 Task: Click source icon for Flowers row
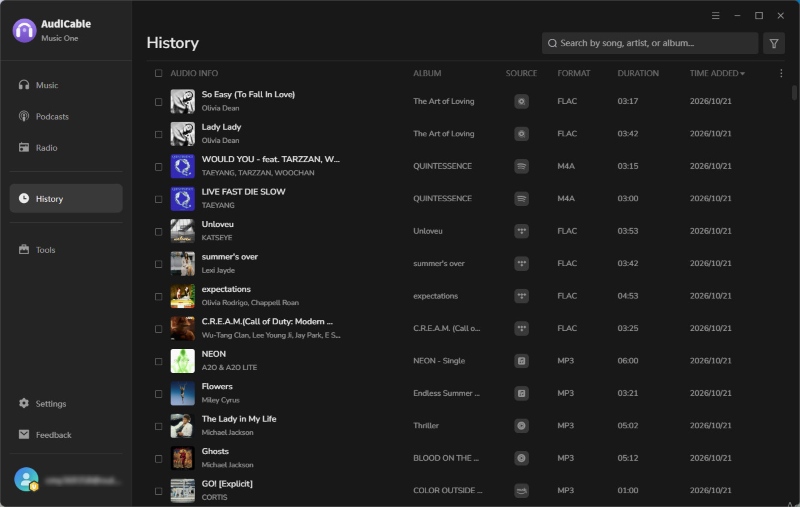521,393
